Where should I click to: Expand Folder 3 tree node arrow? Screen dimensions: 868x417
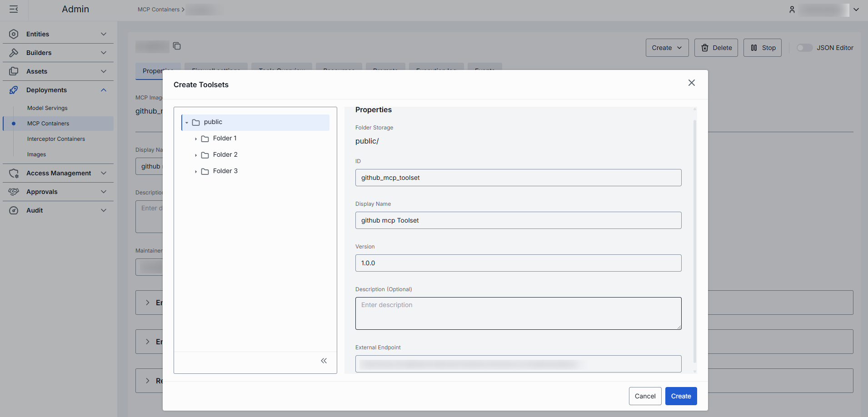pos(196,172)
